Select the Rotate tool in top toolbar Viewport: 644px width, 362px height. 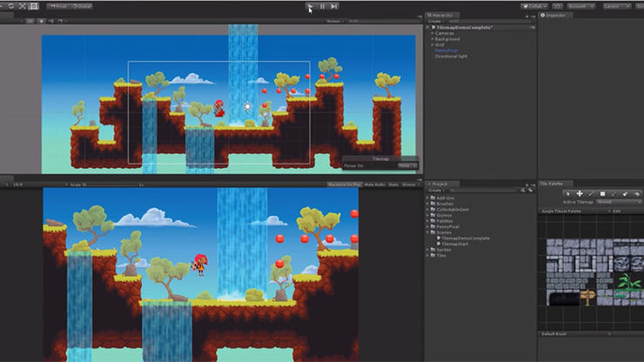[x=11, y=6]
